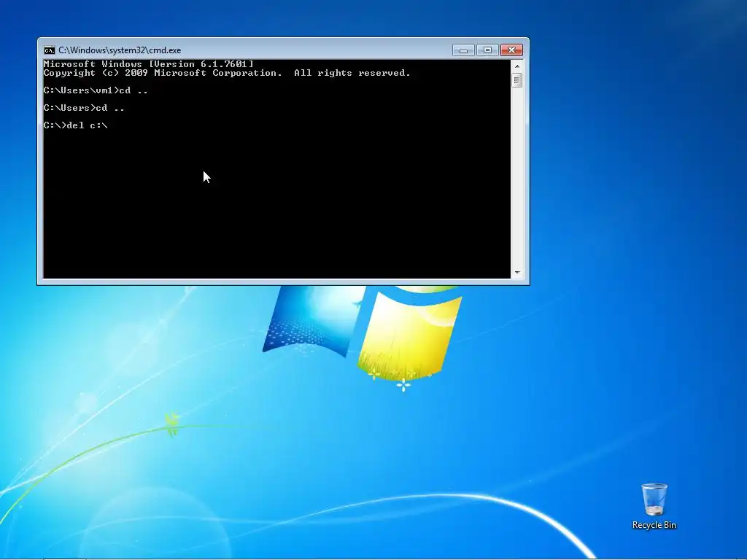
Task: Close the cmd.exe window
Action: (511, 50)
